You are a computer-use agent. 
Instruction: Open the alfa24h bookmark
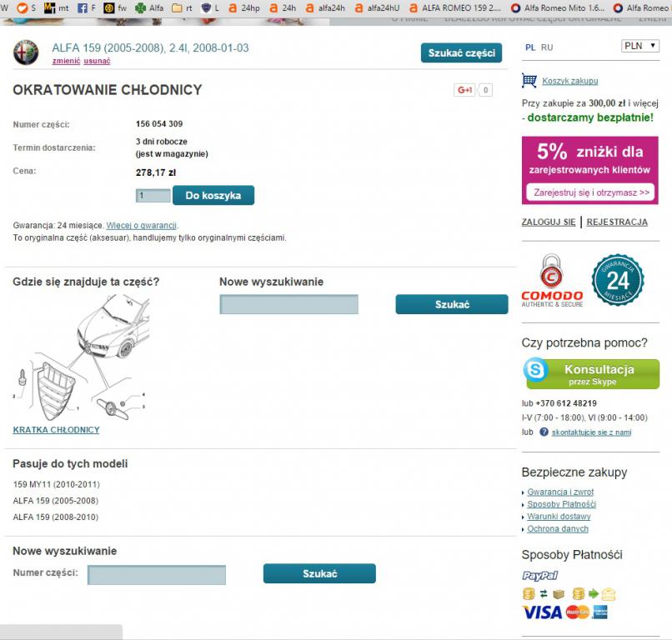click(x=326, y=7)
